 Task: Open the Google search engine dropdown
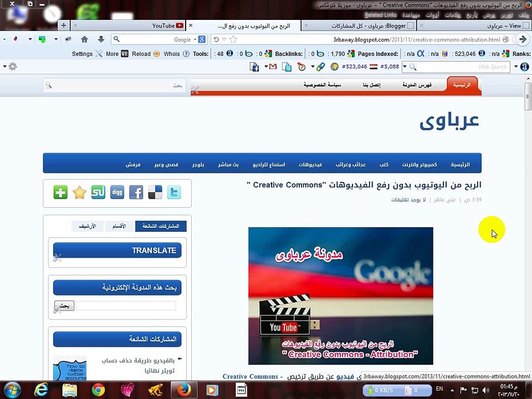(195, 39)
